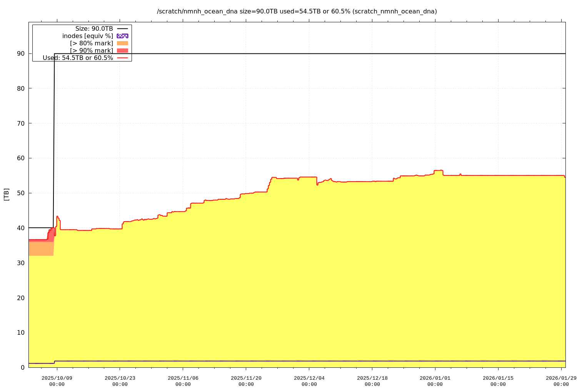577x392 pixels.
Task: Click the orange 80% region in the plot
Action: (40, 249)
